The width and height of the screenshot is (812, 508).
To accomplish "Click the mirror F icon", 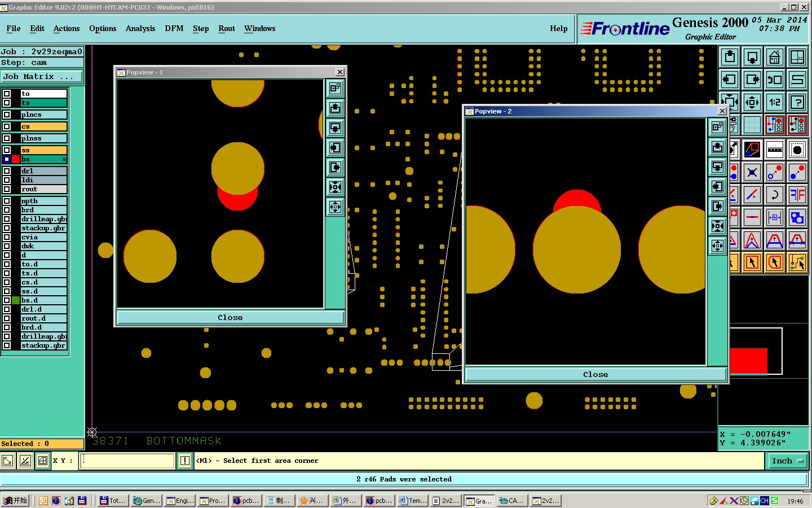I will (797, 195).
